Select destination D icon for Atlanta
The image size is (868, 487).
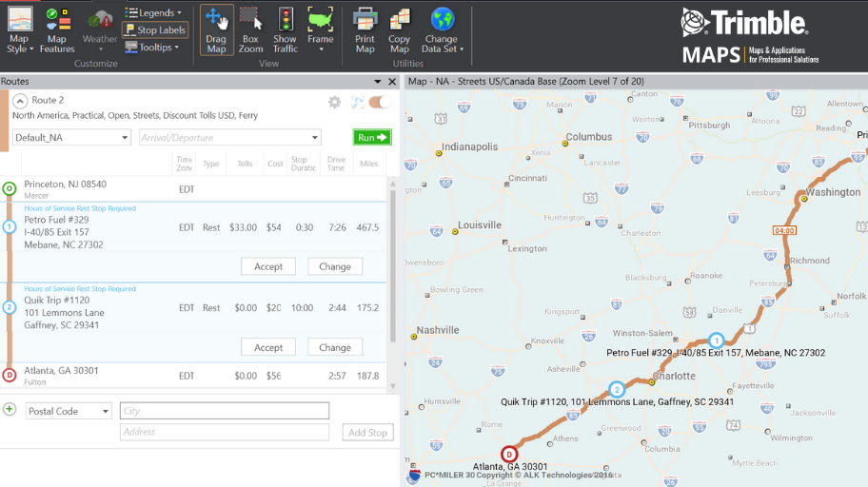click(10, 375)
